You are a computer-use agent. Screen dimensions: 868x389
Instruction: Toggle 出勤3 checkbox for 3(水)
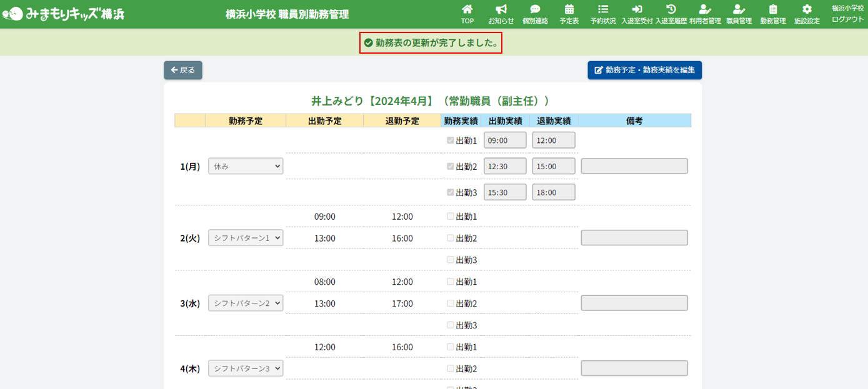[x=451, y=325]
